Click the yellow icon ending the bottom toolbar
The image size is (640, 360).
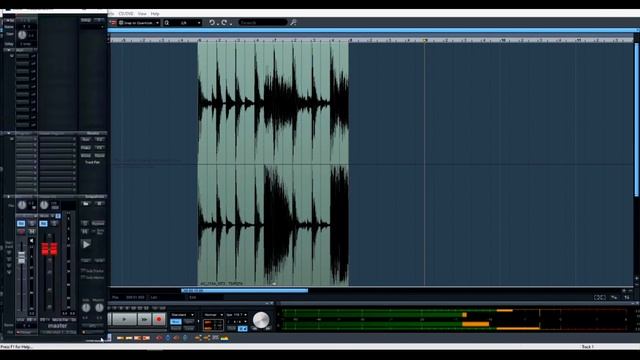click(224, 338)
